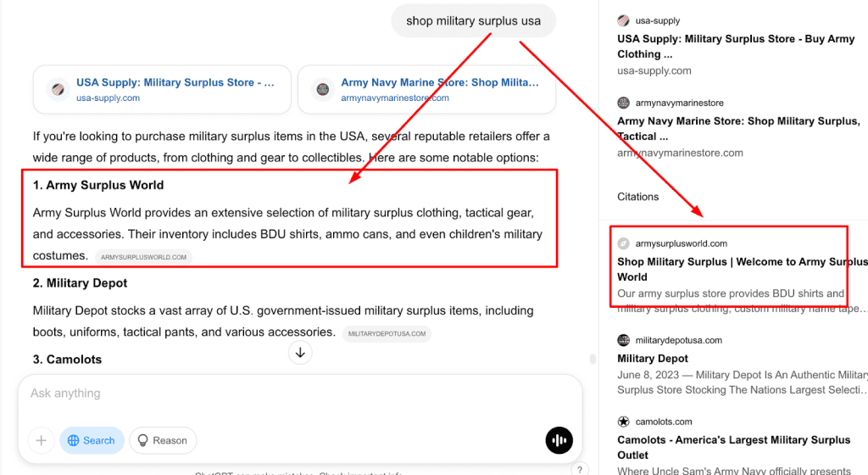
Task: Click the 'Citations' heading
Action: pos(638,197)
